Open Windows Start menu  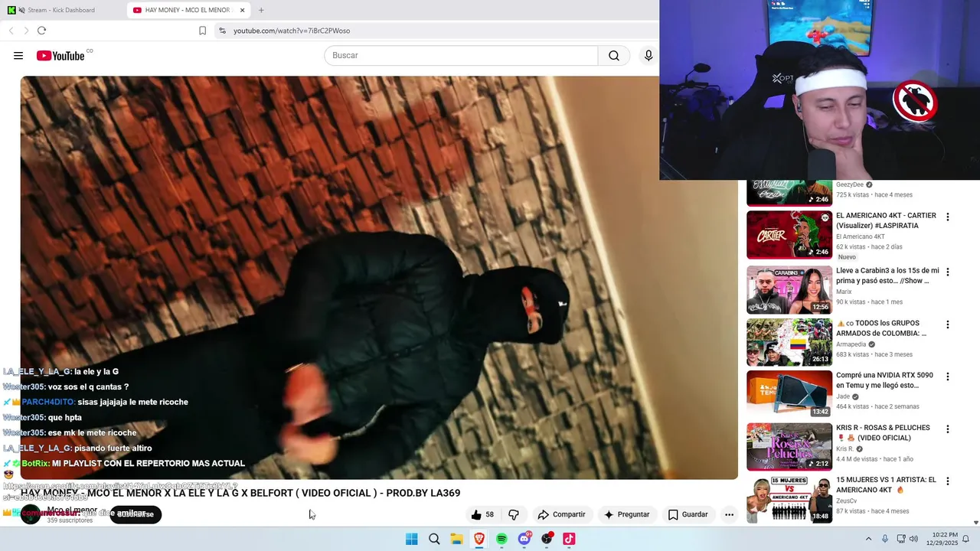coord(411,539)
